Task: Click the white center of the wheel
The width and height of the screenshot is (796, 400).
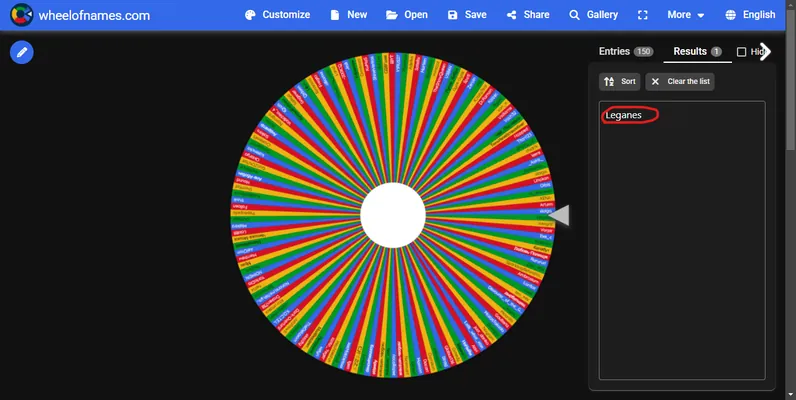Action: 393,215
